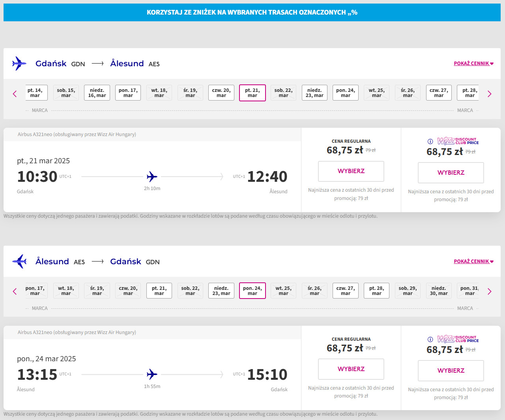Click the airplane icon next to Ålesund AES header

coord(19,261)
